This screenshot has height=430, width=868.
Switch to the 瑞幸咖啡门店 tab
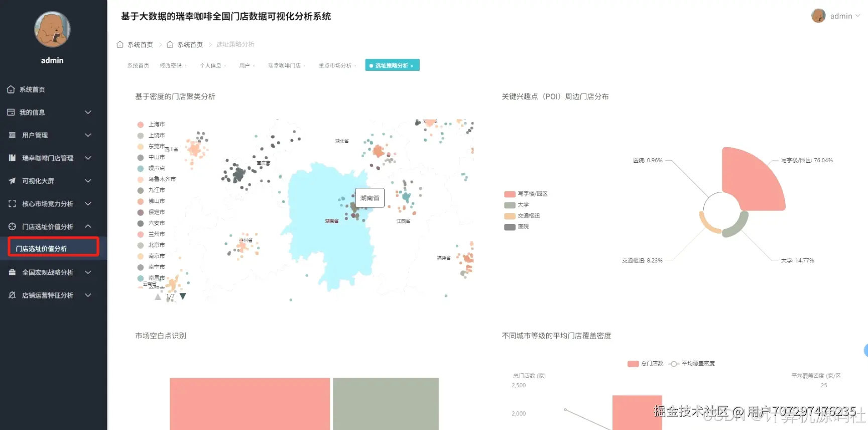(x=284, y=66)
